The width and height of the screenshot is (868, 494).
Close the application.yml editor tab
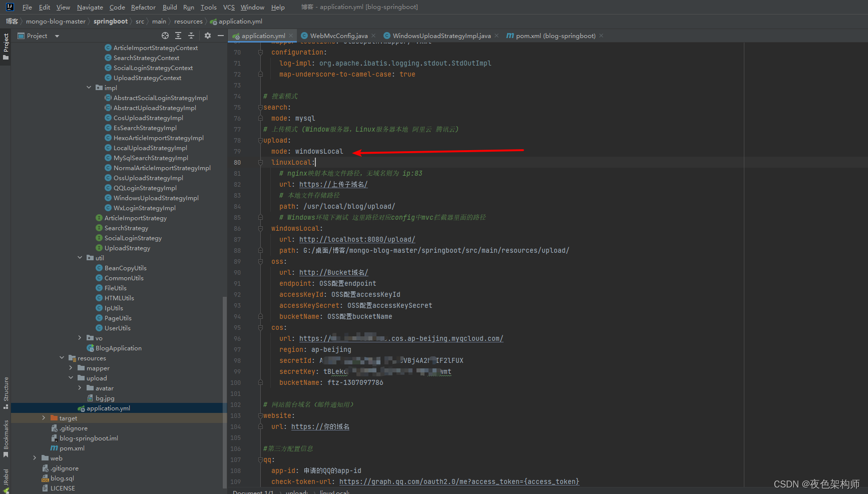click(x=290, y=36)
